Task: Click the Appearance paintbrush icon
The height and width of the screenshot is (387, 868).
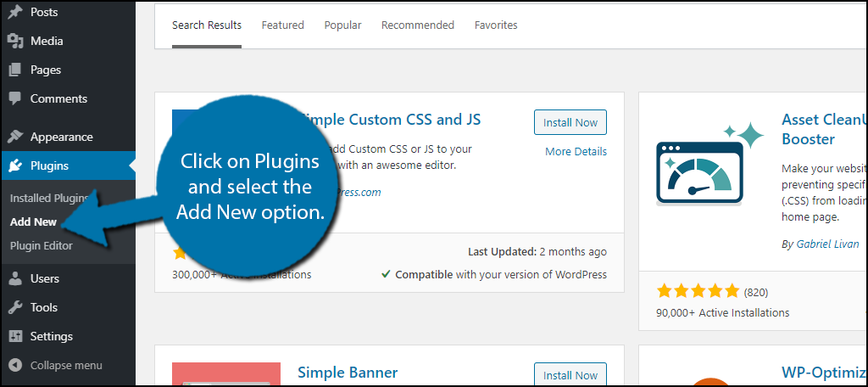Action: pyautogui.click(x=15, y=137)
